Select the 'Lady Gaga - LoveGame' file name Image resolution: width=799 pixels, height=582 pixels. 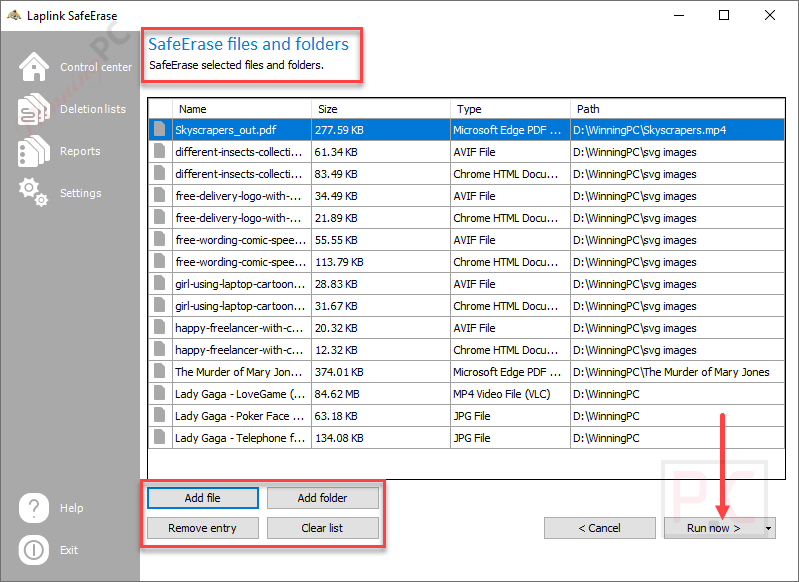coord(240,394)
